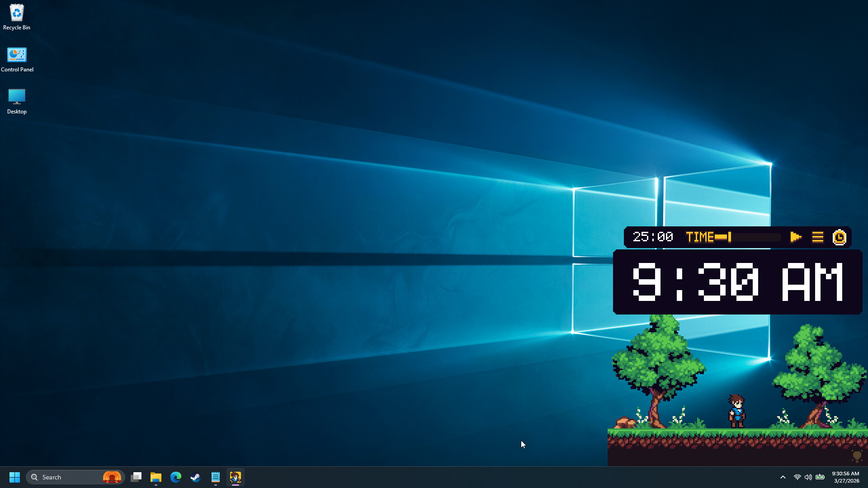The height and width of the screenshot is (488, 868).
Task: Expand the hidden system tray icons chevron
Action: [x=783, y=477]
